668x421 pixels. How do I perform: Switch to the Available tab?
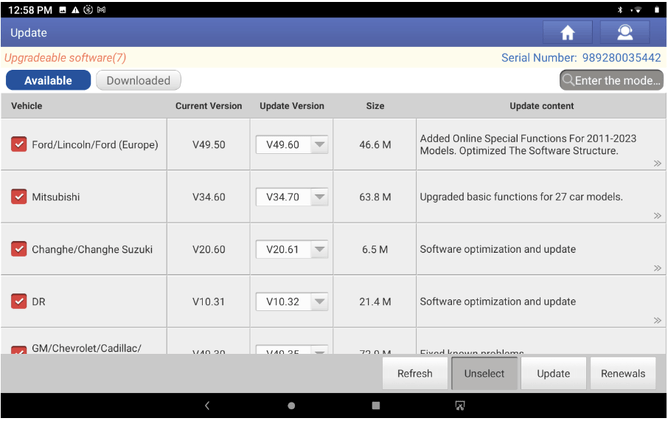(48, 80)
